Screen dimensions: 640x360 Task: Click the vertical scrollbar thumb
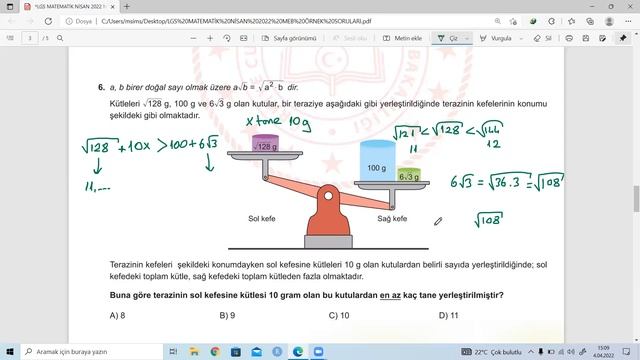[x=636, y=198]
